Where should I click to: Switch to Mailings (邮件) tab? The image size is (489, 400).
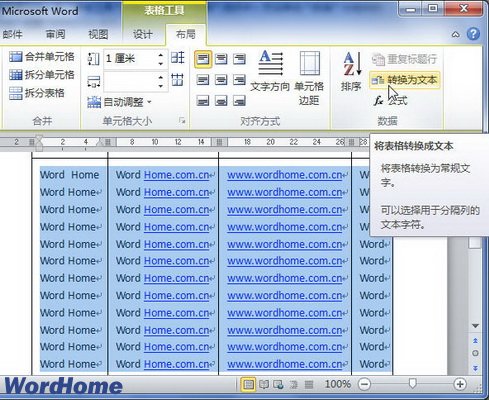point(12,34)
